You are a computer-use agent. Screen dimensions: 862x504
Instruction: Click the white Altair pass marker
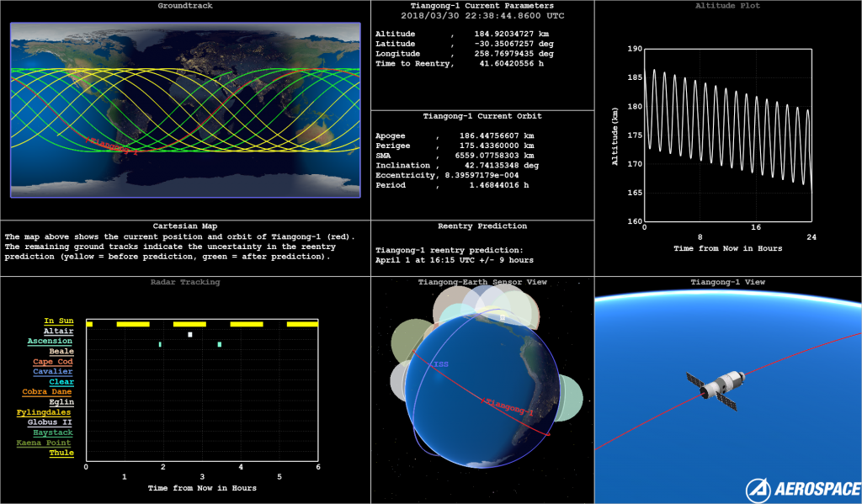click(x=190, y=335)
